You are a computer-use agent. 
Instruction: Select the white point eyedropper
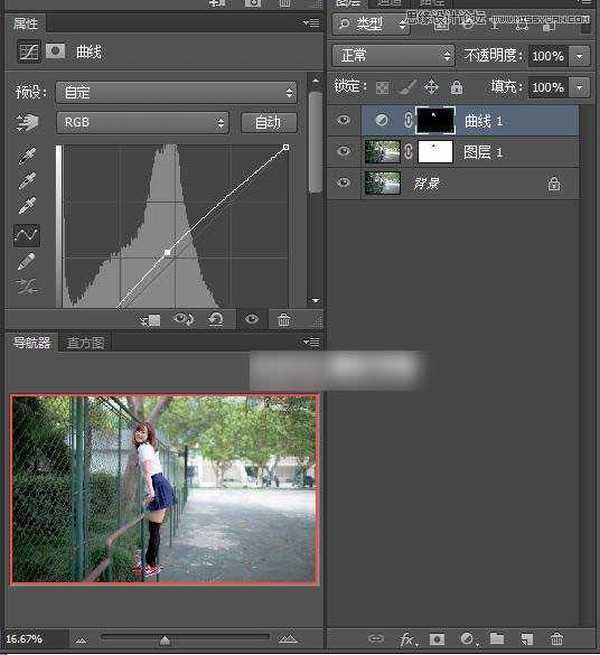(27, 208)
